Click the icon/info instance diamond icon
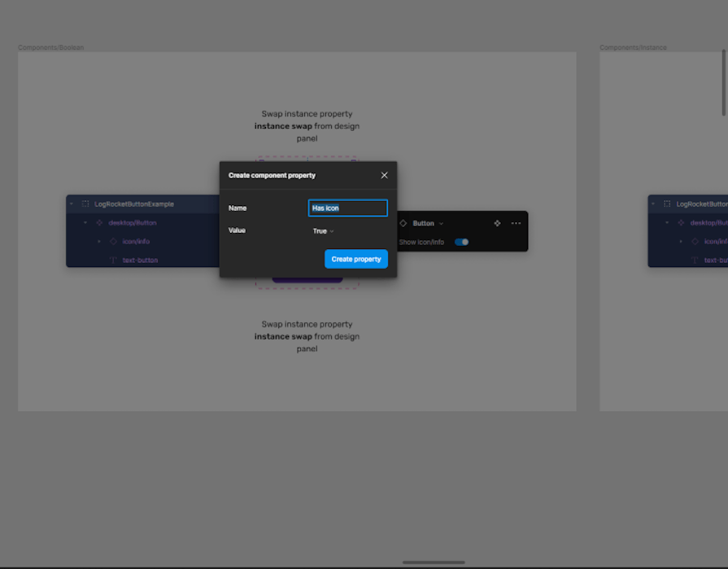The image size is (728, 569). pos(113,241)
